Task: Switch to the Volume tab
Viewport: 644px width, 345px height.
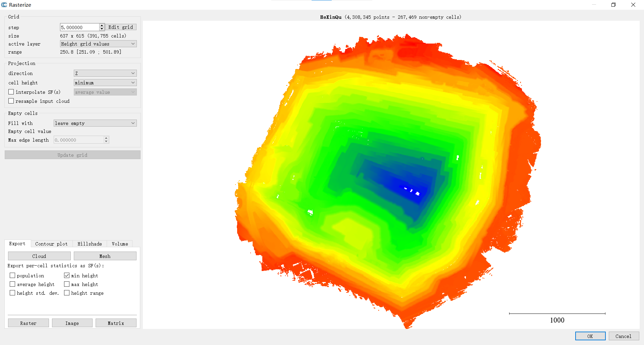Action: pos(120,244)
